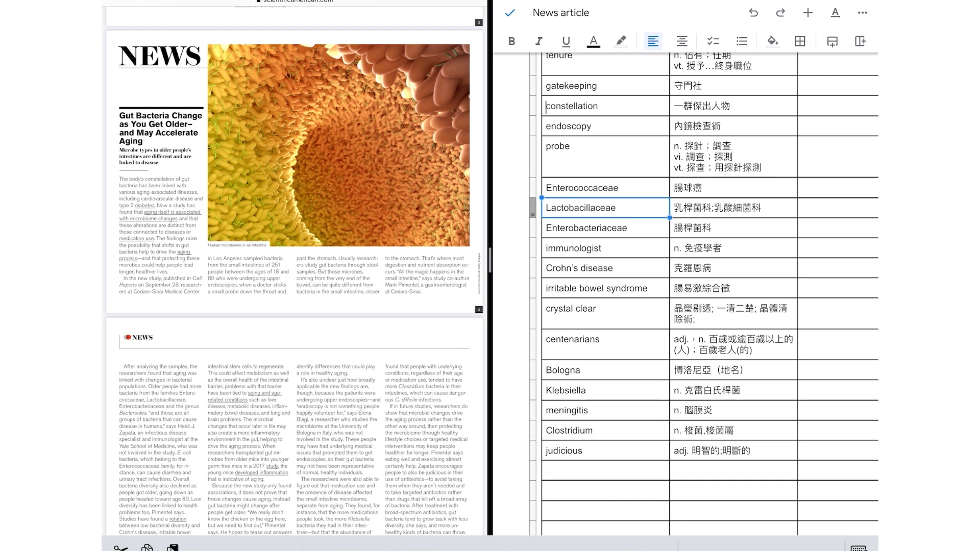Select the 'Clostridium' table cell
This screenshot has width=980, height=551.
[x=605, y=430]
